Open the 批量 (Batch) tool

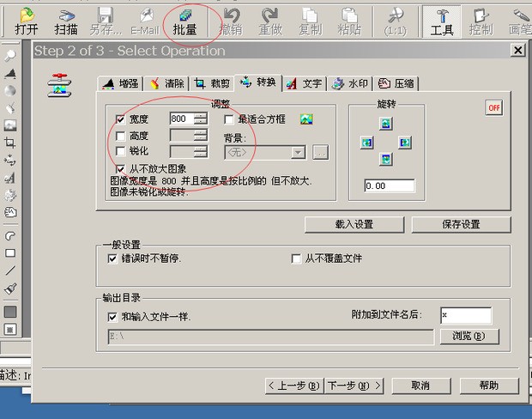184,21
